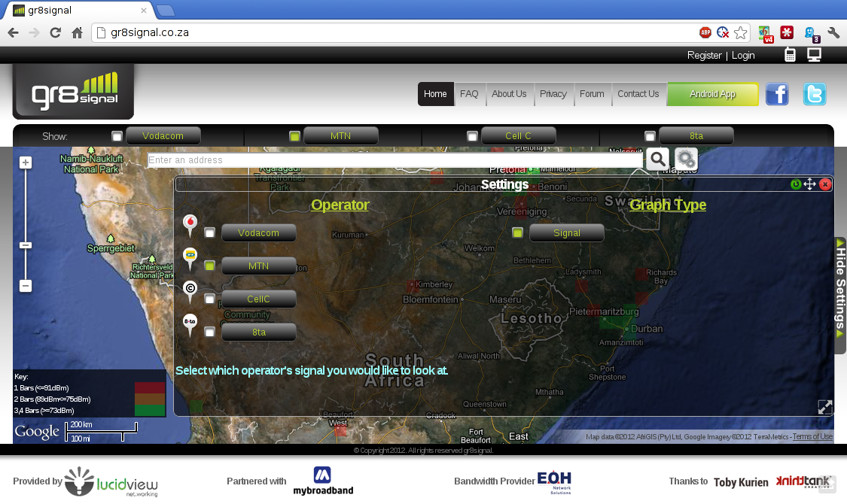Open the Twitter page icon

click(x=814, y=95)
